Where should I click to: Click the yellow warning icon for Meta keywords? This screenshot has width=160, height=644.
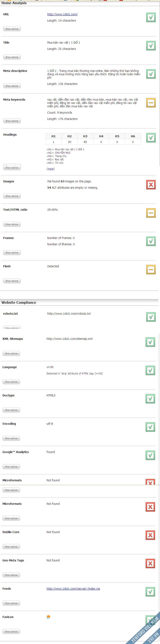tap(151, 103)
